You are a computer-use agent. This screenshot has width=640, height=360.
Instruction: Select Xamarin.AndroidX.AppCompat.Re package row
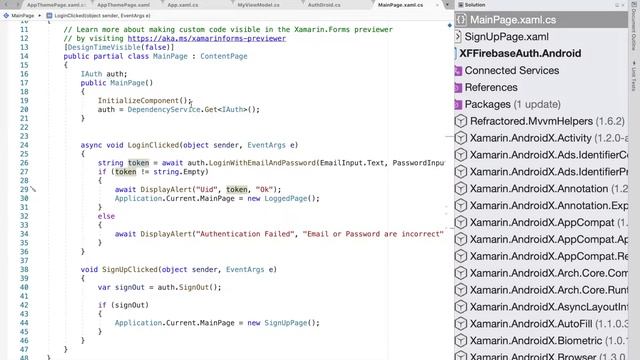click(541, 256)
